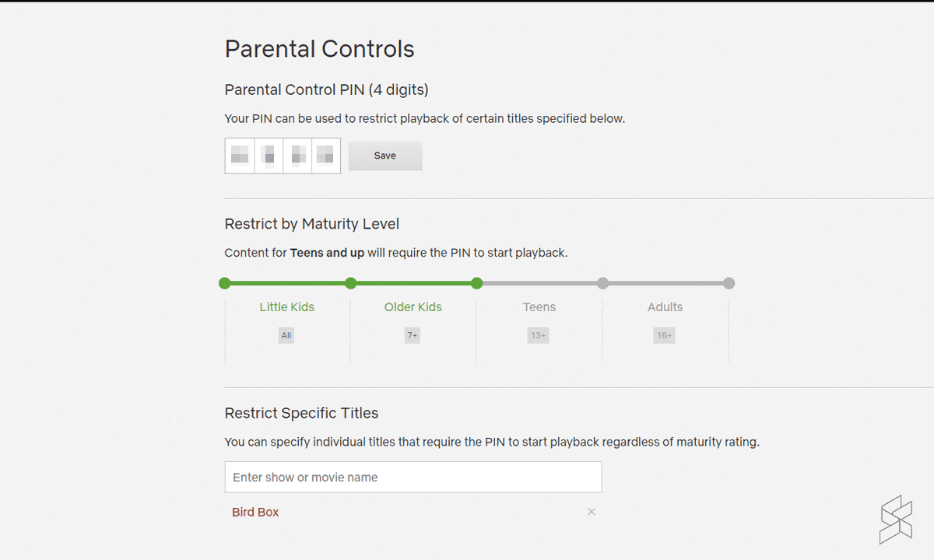934x560 pixels.
Task: Click the third PIN digit box
Action: [x=298, y=156]
